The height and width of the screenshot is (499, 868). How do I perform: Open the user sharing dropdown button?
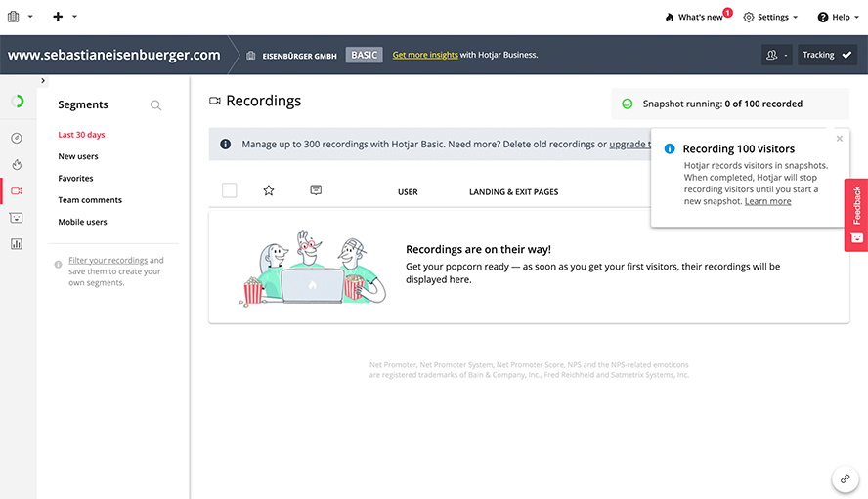(777, 55)
